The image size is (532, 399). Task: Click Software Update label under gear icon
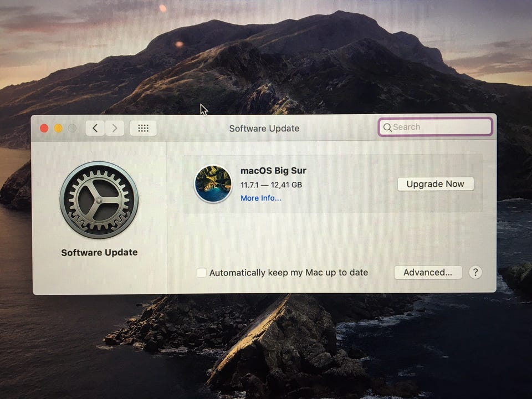coord(99,253)
